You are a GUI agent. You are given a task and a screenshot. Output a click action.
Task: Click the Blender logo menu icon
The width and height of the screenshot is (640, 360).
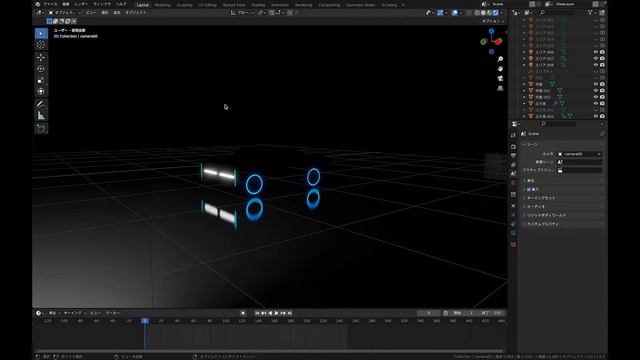[38, 4]
